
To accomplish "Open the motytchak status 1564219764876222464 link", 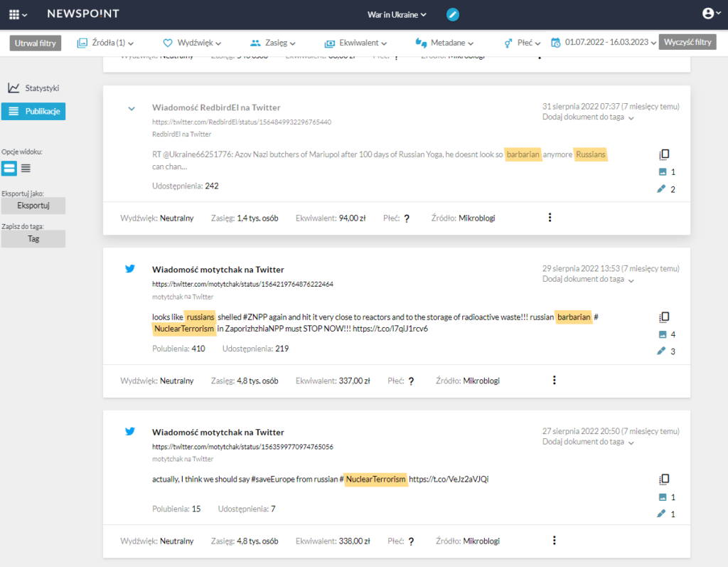I will [x=243, y=284].
